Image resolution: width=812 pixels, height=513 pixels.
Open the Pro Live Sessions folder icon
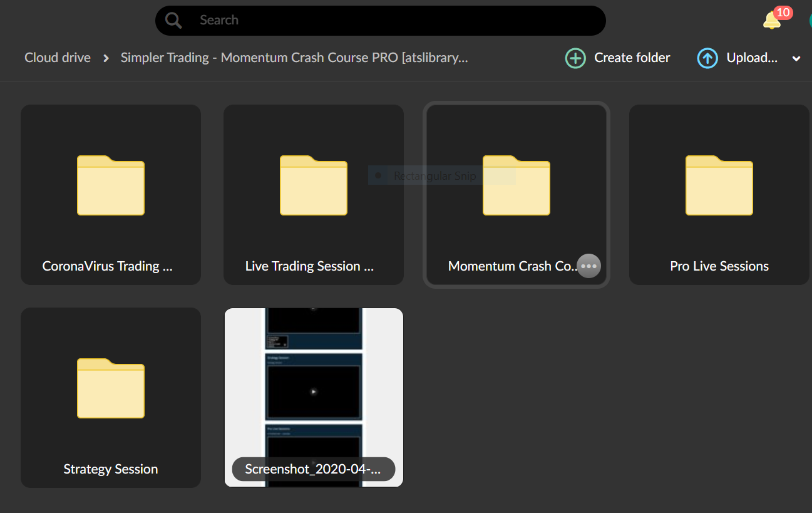(719, 185)
